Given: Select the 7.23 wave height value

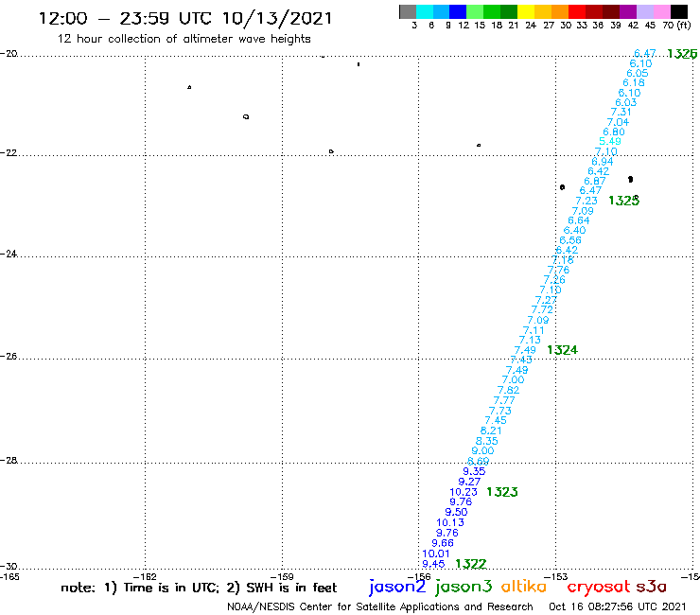Looking at the screenshot, I should tap(586, 201).
